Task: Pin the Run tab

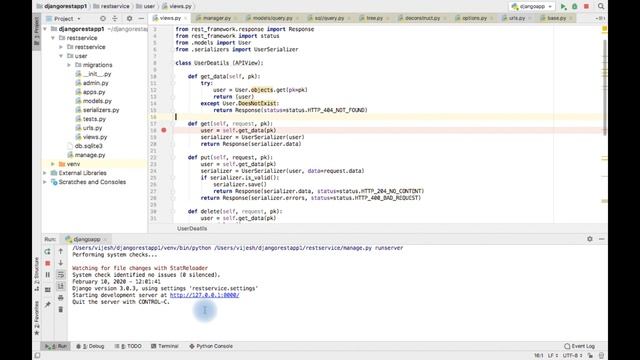Action: [x=47, y=304]
